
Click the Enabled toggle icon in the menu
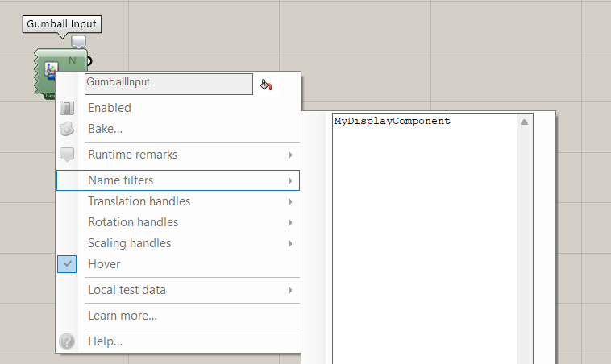pos(68,108)
